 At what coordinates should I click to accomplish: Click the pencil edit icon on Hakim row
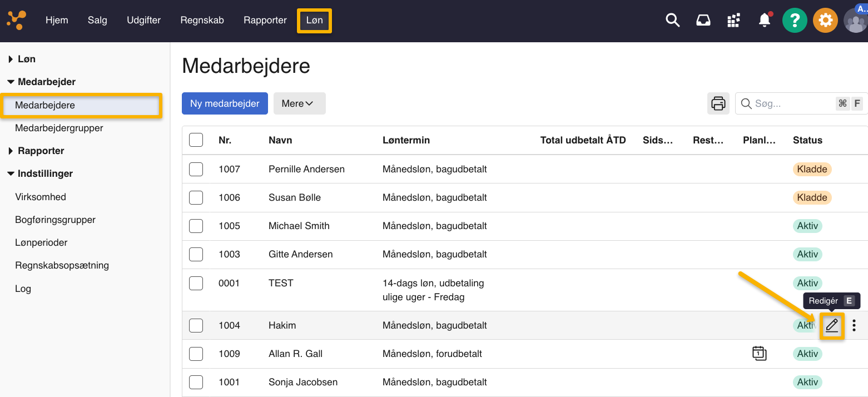coord(832,326)
